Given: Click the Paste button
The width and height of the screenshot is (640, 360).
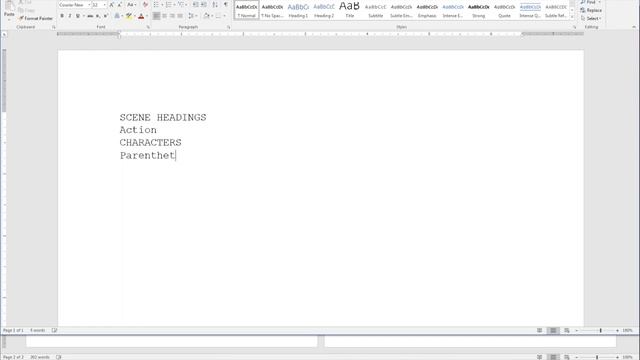Looking at the screenshot, I should [9, 10].
